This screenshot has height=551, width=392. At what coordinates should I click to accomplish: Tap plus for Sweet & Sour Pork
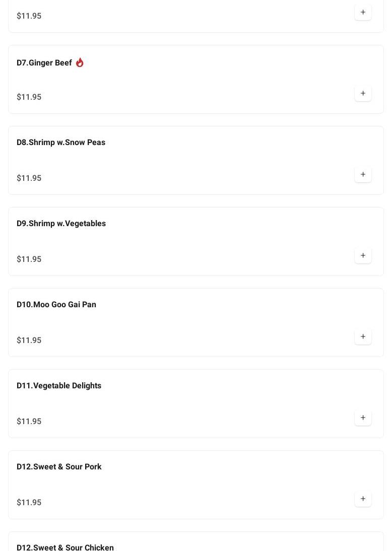363,499
